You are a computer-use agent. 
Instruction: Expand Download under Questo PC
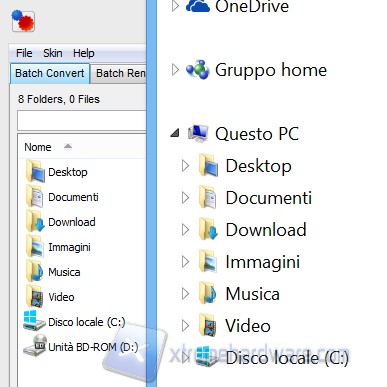point(186,230)
